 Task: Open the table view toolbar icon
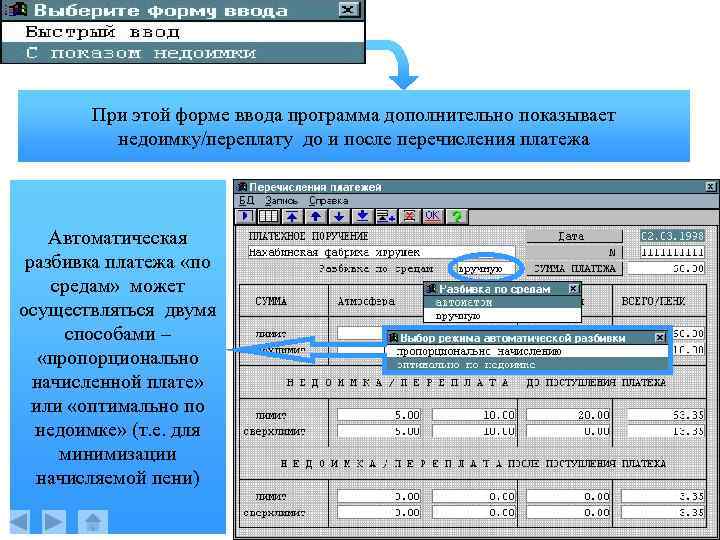point(268,216)
